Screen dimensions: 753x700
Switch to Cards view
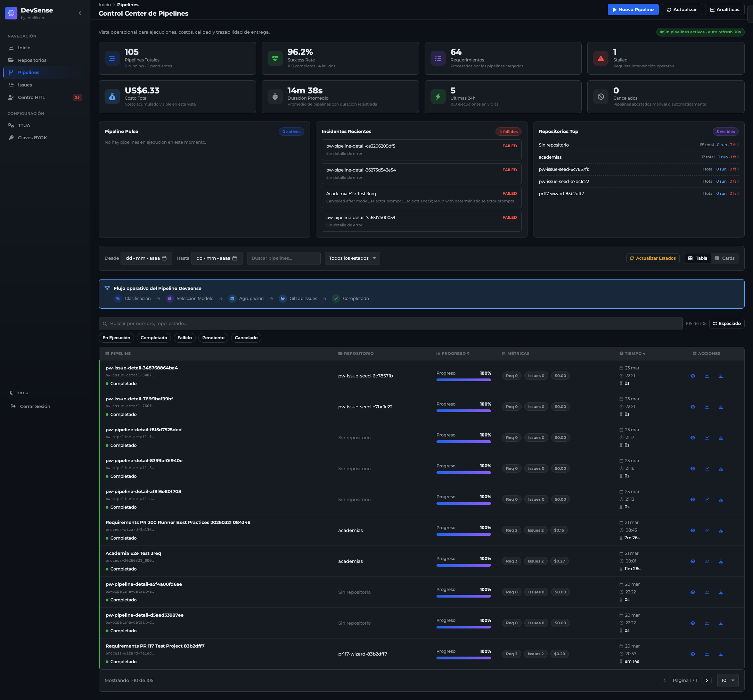pos(724,258)
